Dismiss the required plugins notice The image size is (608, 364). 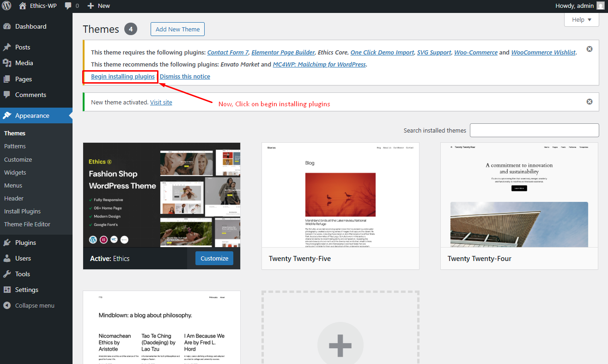tap(590, 49)
